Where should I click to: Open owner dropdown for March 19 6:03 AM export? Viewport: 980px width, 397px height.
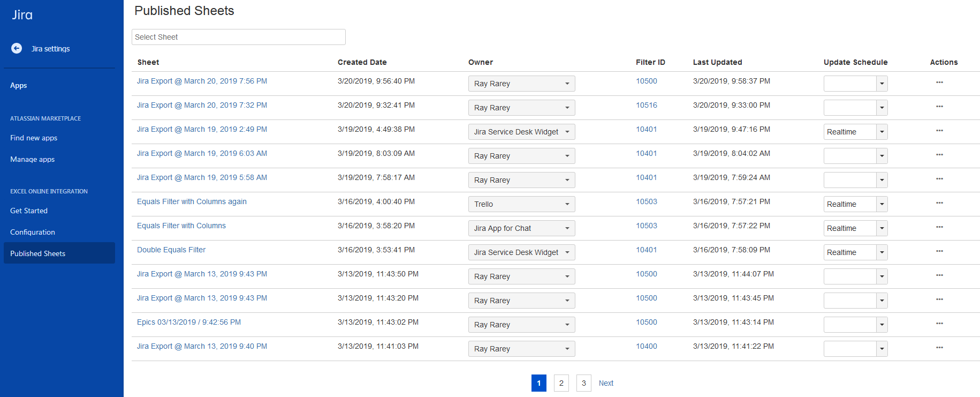click(x=521, y=156)
